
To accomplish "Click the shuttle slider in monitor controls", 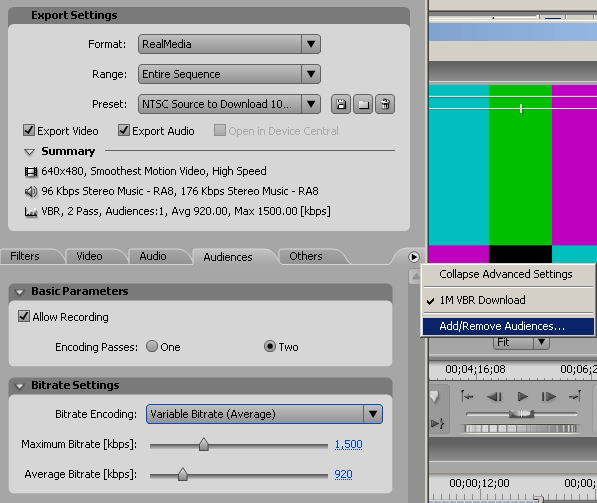I will pos(522,414).
